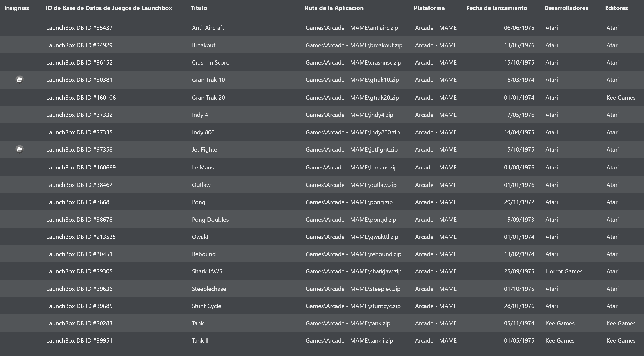Click release date 06/06/1975

tap(519, 28)
